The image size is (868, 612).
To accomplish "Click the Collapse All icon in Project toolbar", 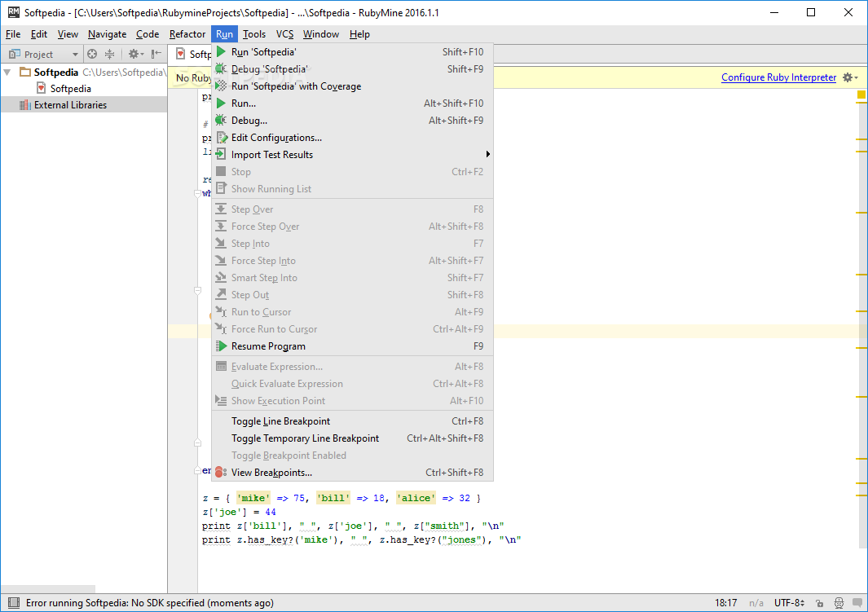I will click(109, 55).
